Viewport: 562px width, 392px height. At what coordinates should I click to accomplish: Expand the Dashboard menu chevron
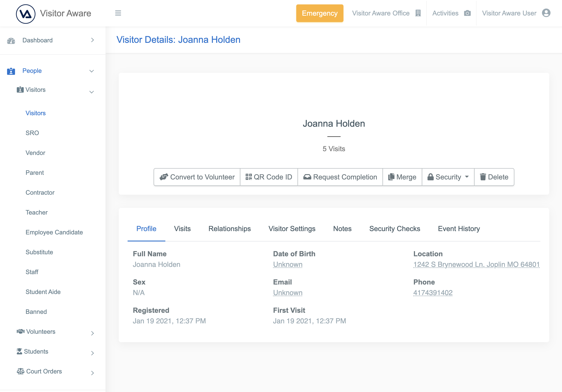(x=92, y=40)
